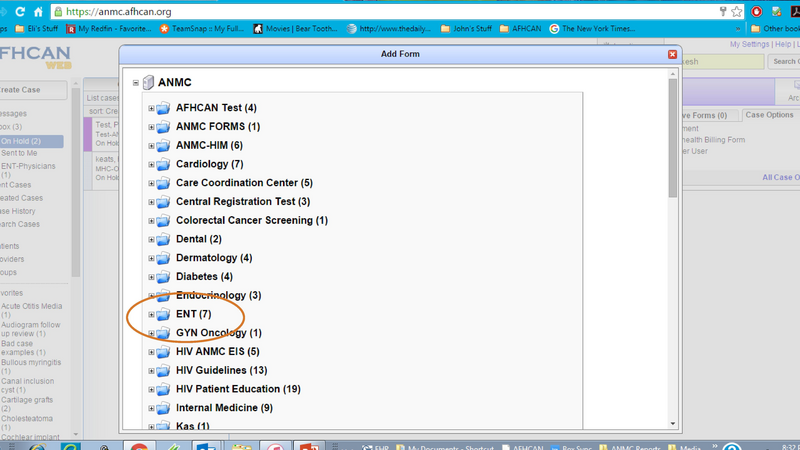Screen dimensions: 800x450
Task: Click the ENT folder icon
Action: point(163,314)
